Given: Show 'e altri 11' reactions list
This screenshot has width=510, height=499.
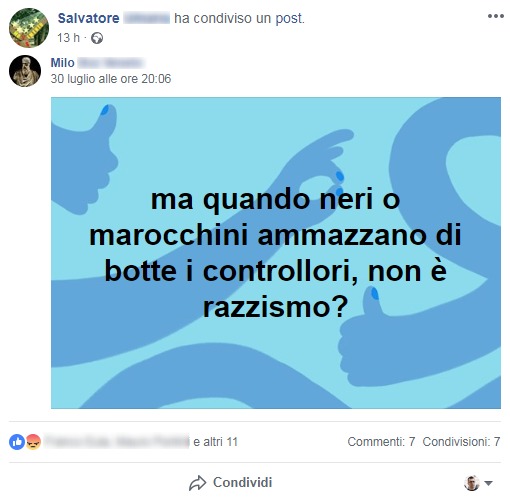Looking at the screenshot, I should 216,442.
